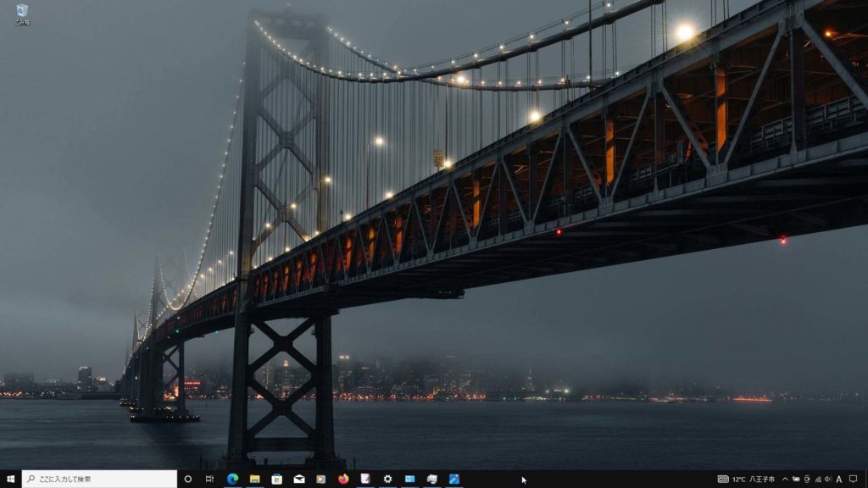Open the speaker volume control

coord(828,479)
